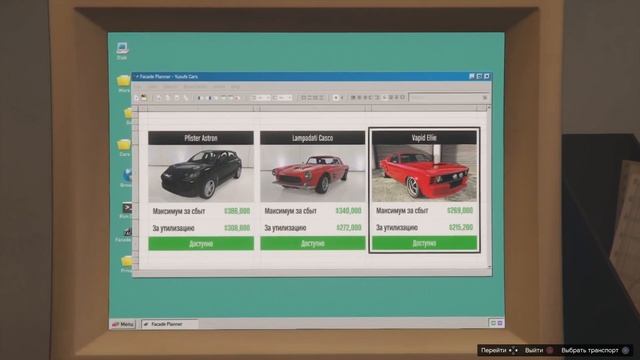640x360 pixels.
Task: Open the Menu button on the taskbar
Action: [123, 324]
